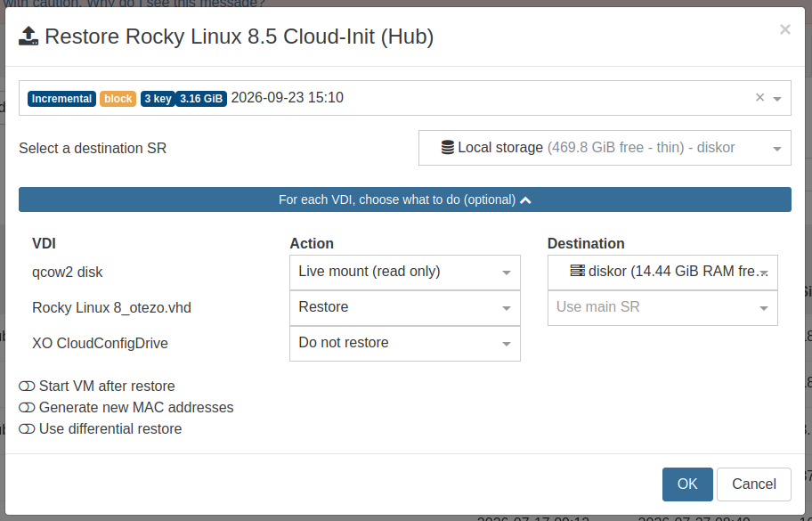Confirm the restore with OK
Image resolution: width=812 pixels, height=521 pixels.
tap(687, 484)
